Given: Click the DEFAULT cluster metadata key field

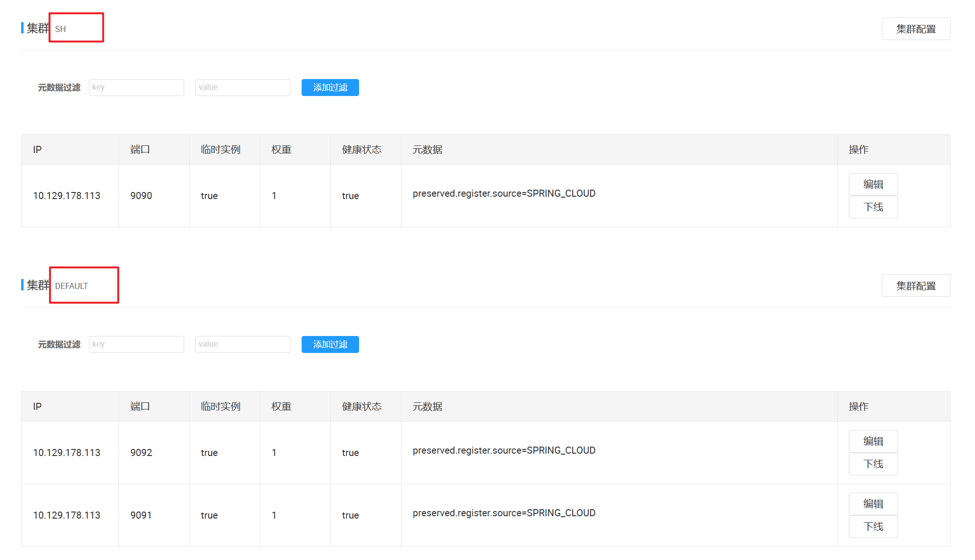Looking at the screenshot, I should point(136,344).
